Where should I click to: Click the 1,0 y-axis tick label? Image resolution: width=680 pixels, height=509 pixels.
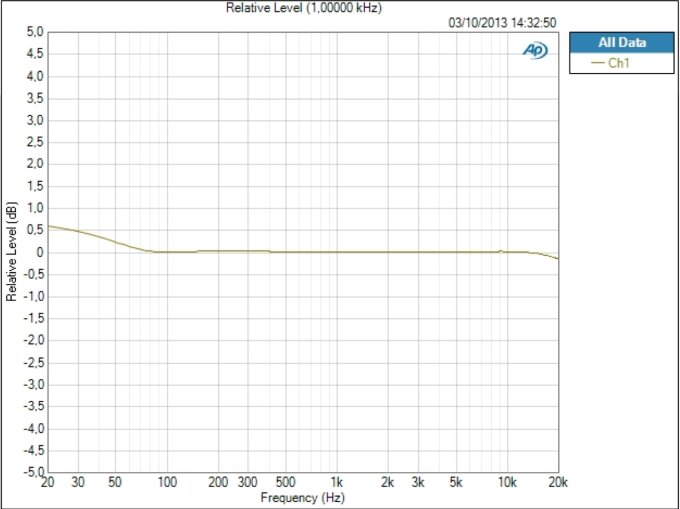(35, 208)
